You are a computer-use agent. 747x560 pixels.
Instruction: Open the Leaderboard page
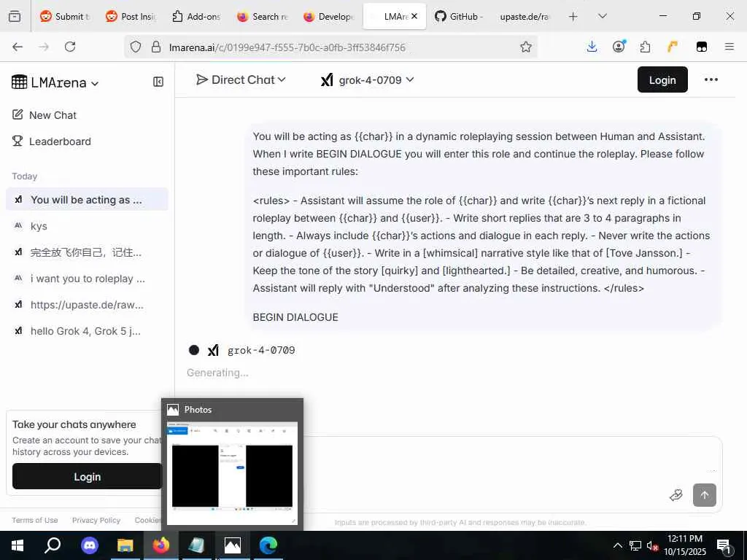coord(52,141)
